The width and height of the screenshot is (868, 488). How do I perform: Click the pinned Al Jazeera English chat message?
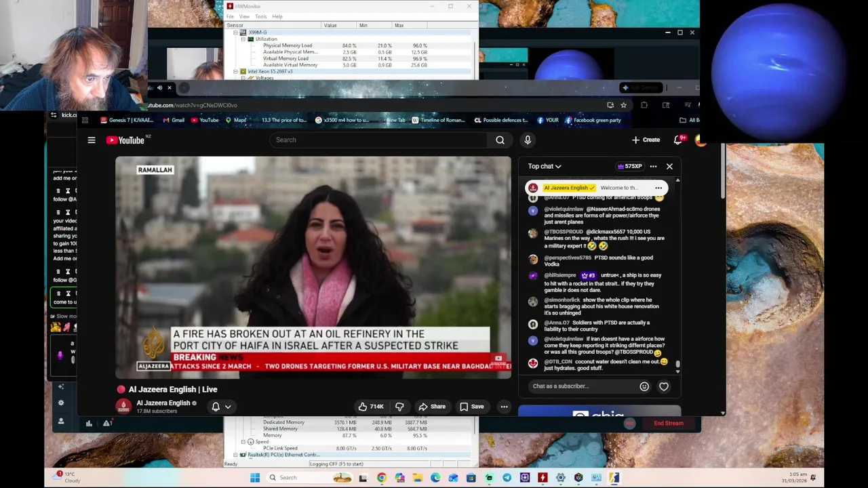(597, 188)
